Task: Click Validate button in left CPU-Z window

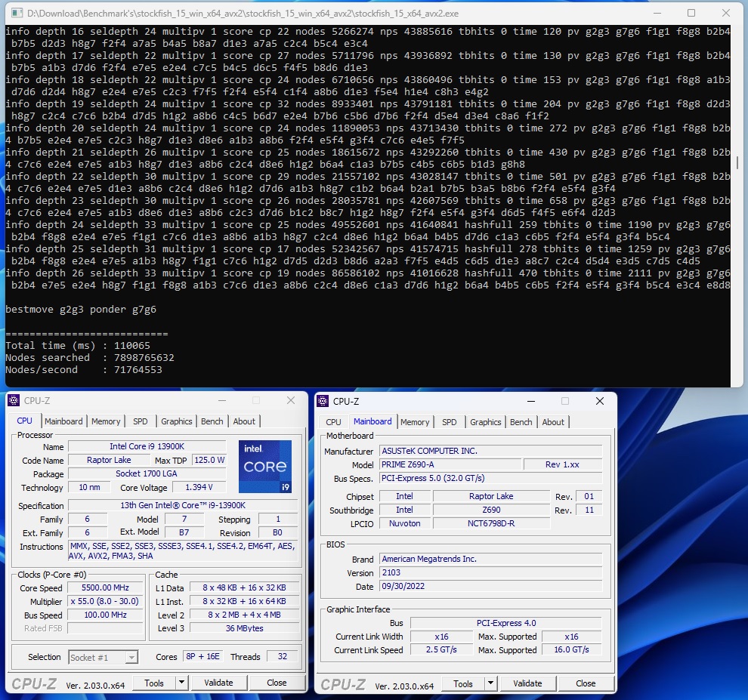Action: point(218,683)
